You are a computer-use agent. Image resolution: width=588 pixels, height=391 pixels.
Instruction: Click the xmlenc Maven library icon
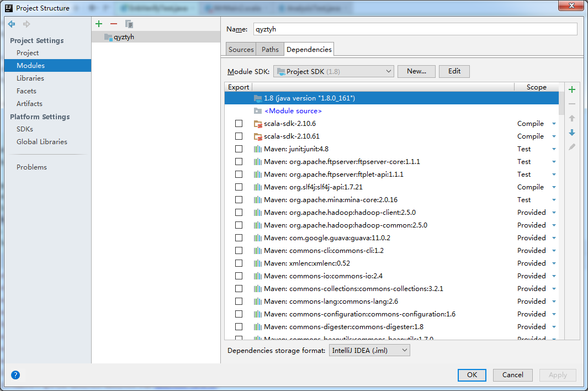click(258, 263)
